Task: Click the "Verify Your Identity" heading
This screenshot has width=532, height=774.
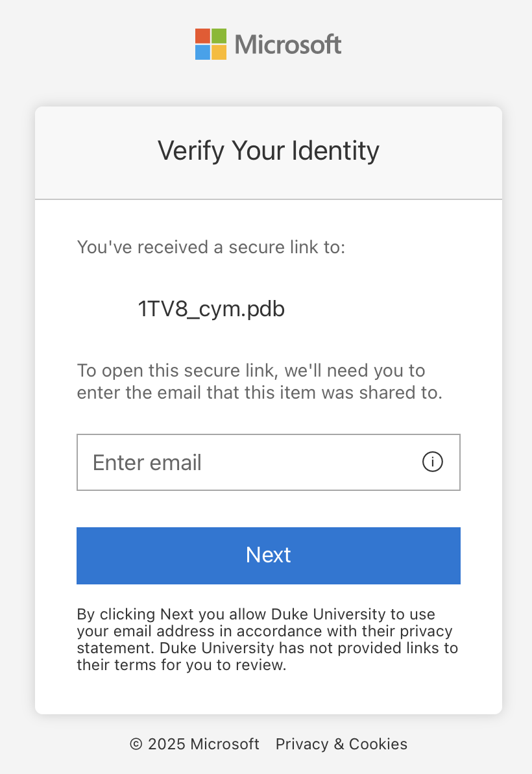Action: coord(269,151)
